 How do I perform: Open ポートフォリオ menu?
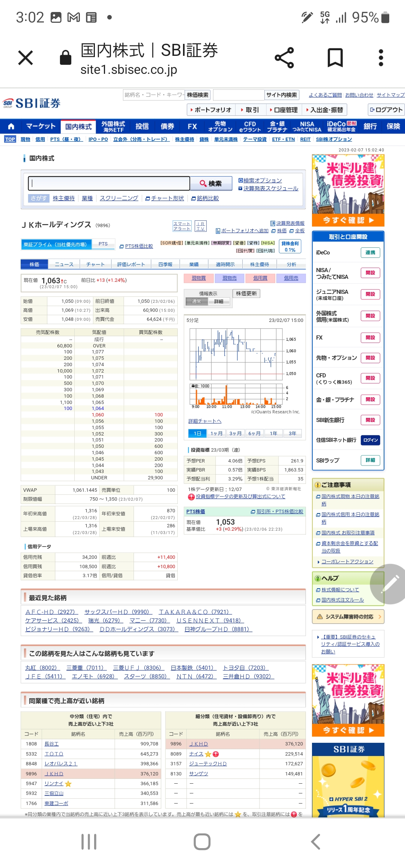pos(211,110)
